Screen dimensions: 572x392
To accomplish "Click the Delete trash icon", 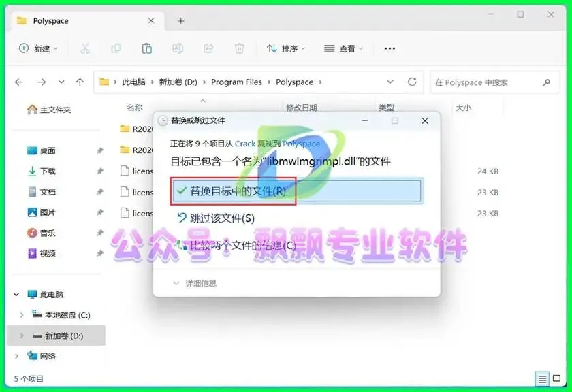I will click(x=239, y=48).
